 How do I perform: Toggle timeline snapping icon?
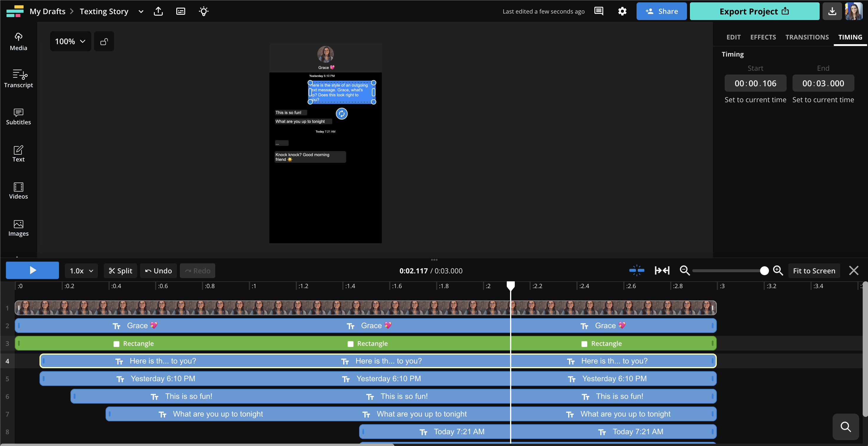(637, 271)
